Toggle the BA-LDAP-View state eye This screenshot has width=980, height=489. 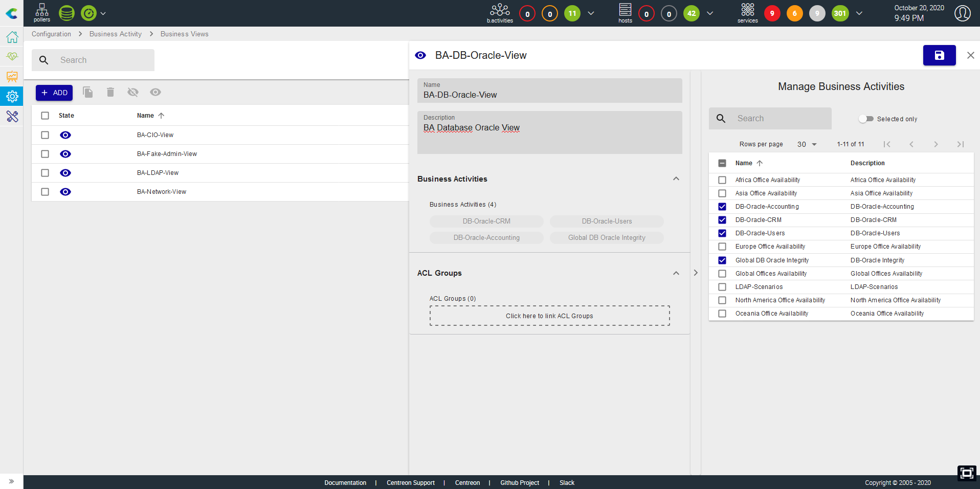65,173
